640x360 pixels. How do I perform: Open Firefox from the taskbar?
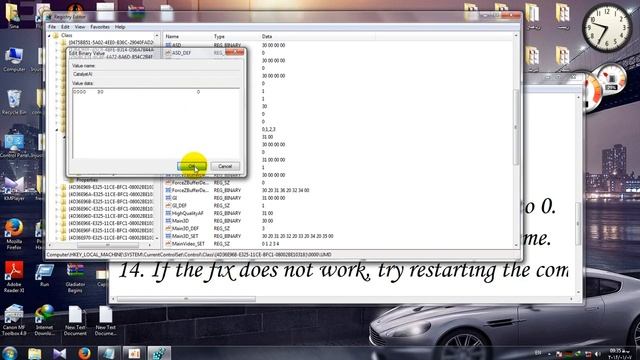[84, 353]
